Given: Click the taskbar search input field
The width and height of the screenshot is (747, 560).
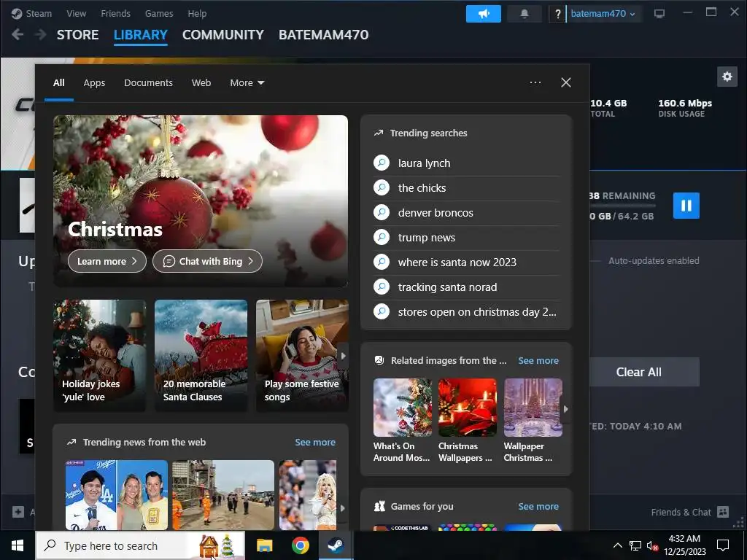Looking at the screenshot, I should tap(141, 545).
